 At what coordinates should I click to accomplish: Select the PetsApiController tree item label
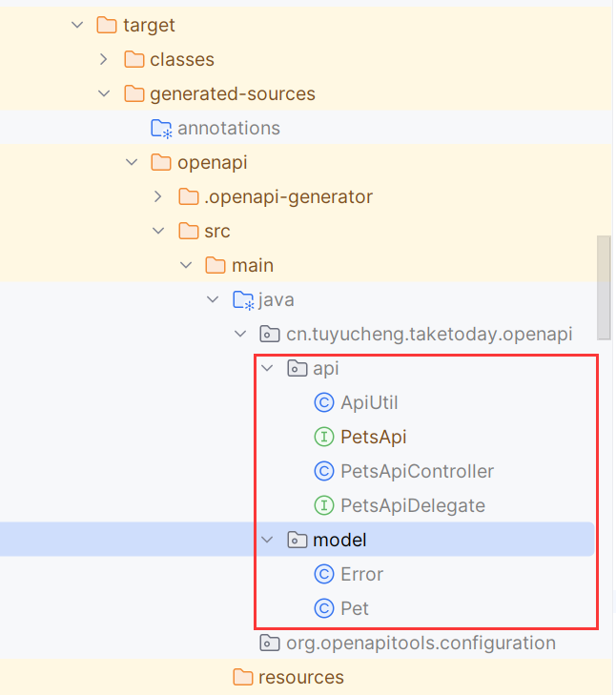click(x=417, y=471)
